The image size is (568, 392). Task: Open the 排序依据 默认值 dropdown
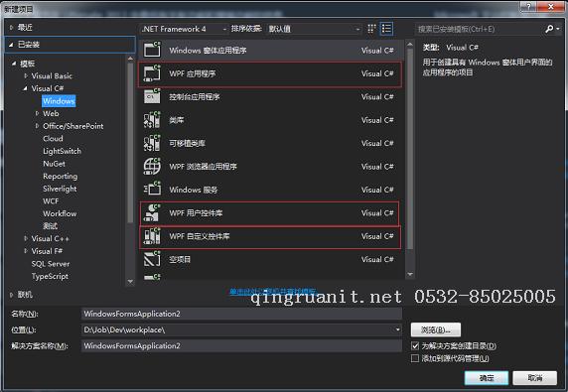(x=314, y=29)
